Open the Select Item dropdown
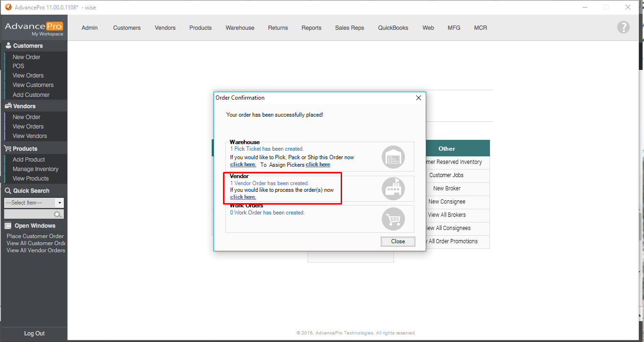 tap(60, 203)
